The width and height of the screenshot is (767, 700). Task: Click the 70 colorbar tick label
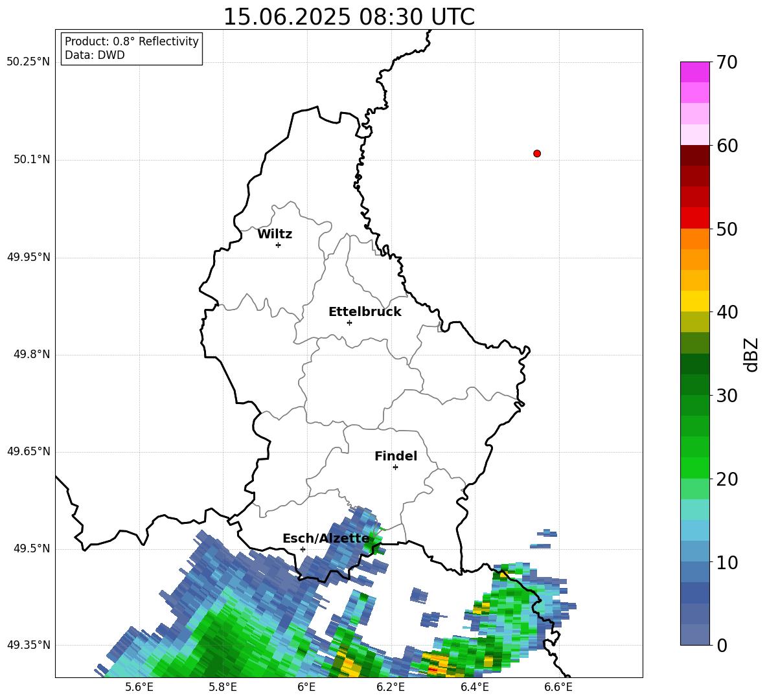727,62
